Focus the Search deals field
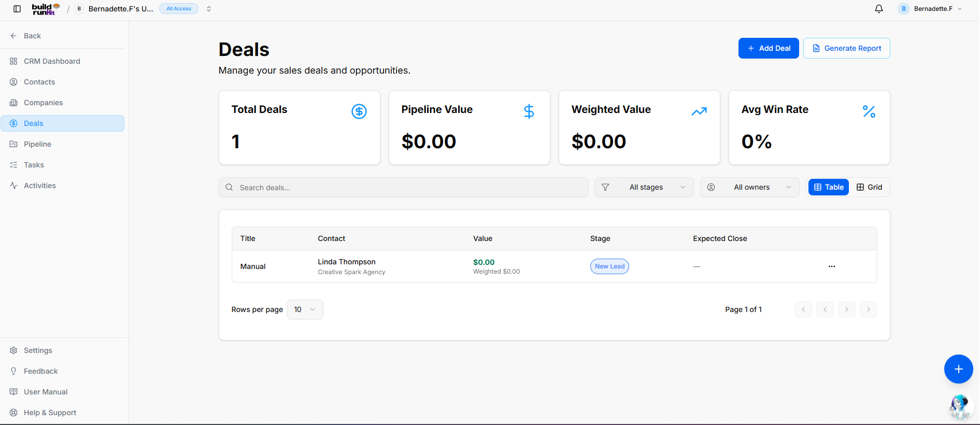This screenshot has width=980, height=425. point(403,187)
